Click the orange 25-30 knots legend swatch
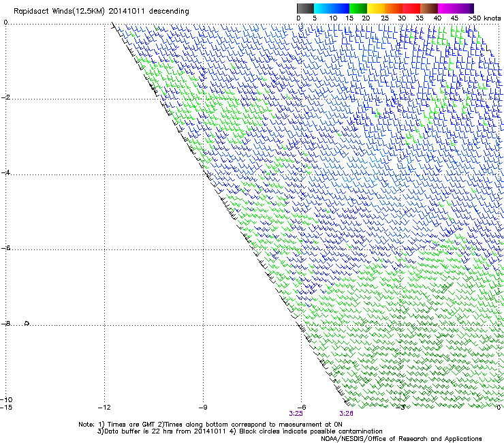 pos(394,8)
